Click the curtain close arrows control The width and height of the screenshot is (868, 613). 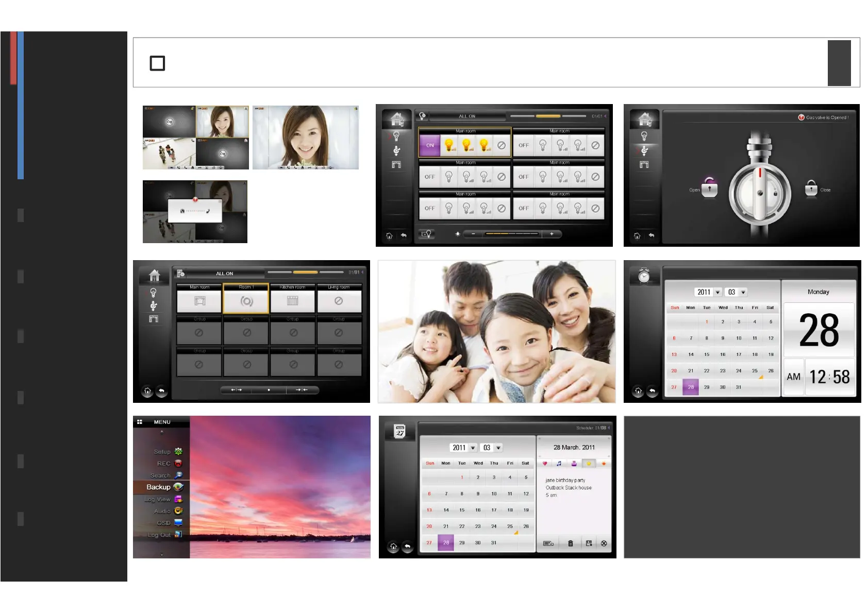(302, 390)
